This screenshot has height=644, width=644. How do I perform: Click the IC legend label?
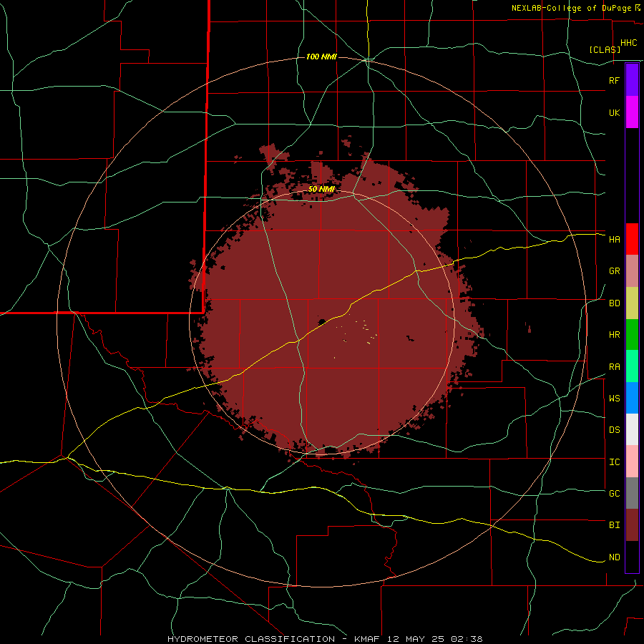(614, 462)
